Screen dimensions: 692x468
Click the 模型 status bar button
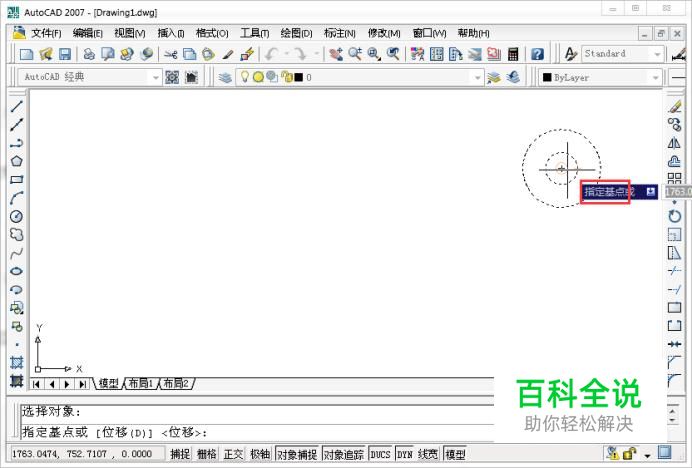(x=455, y=454)
